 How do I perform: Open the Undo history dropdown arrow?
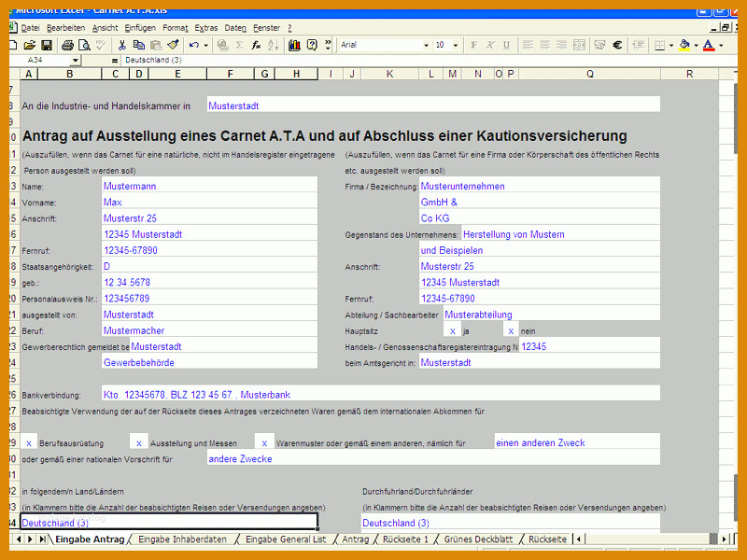point(205,46)
